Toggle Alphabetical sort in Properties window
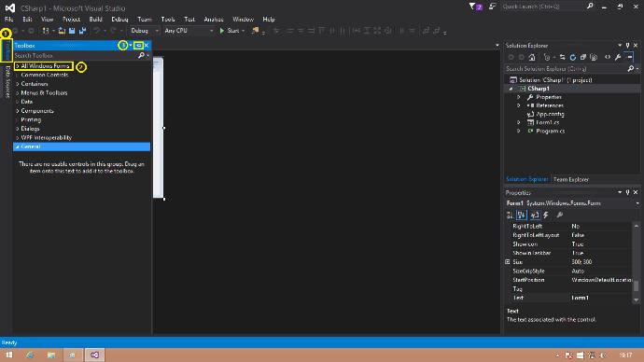Viewport: 644px width, 362px height. (521, 216)
